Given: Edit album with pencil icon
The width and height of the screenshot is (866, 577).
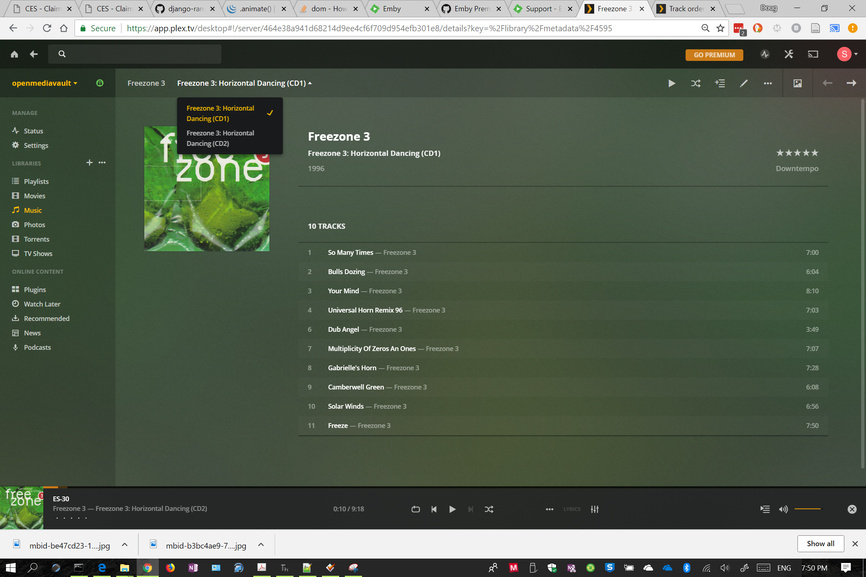Looking at the screenshot, I should 744,83.
